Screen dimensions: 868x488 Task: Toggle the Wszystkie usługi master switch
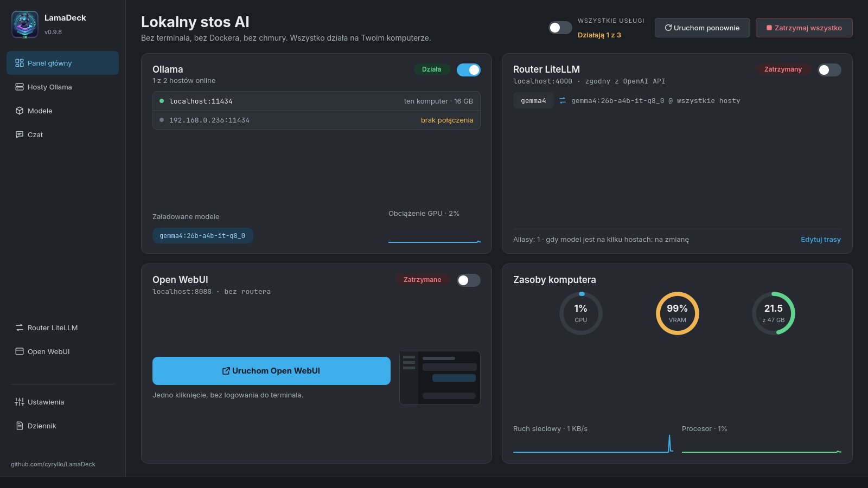pyautogui.click(x=560, y=28)
